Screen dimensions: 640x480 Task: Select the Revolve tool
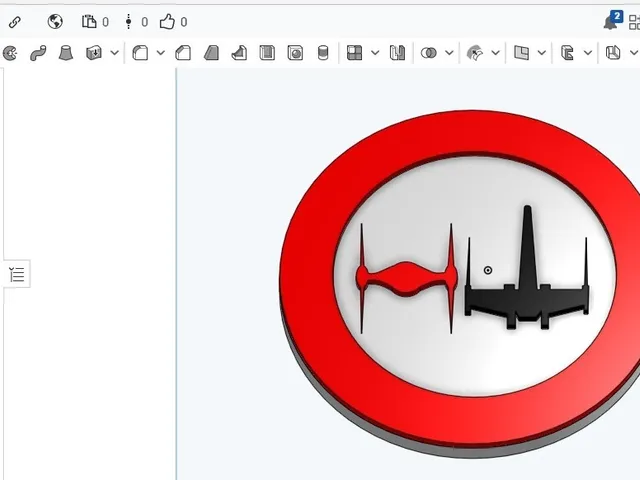(10, 53)
